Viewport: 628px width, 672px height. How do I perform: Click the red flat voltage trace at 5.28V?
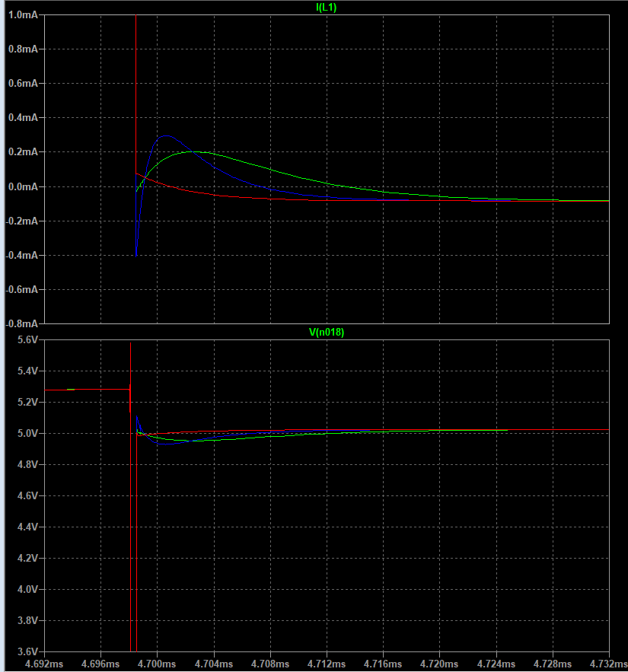pyautogui.click(x=87, y=390)
